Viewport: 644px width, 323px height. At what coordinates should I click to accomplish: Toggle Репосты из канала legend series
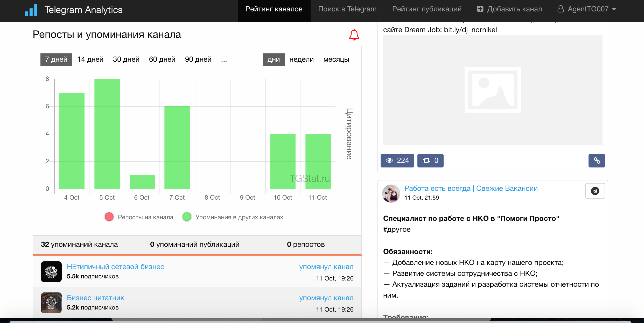[138, 217]
